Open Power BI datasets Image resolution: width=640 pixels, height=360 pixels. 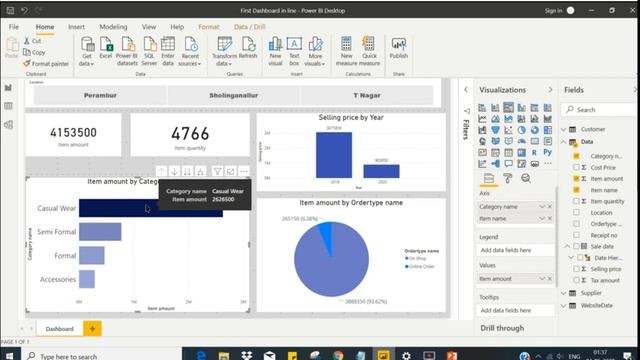click(127, 51)
